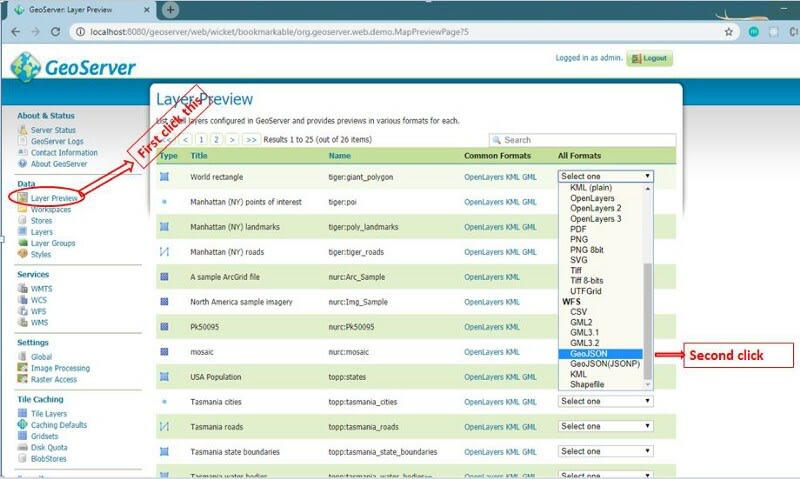Open the Layer Preview sidebar link
The height and width of the screenshot is (479, 800).
(54, 198)
